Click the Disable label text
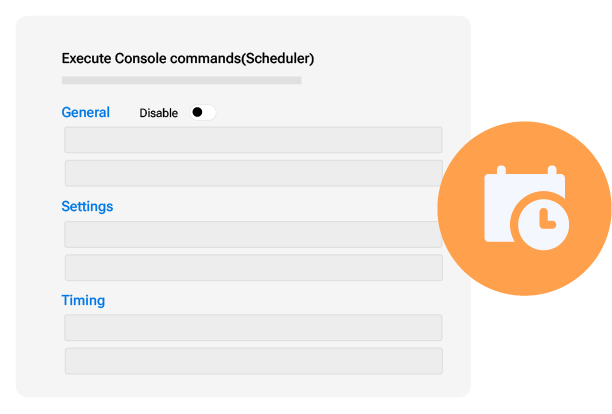This screenshot has width=612, height=414. [x=158, y=113]
